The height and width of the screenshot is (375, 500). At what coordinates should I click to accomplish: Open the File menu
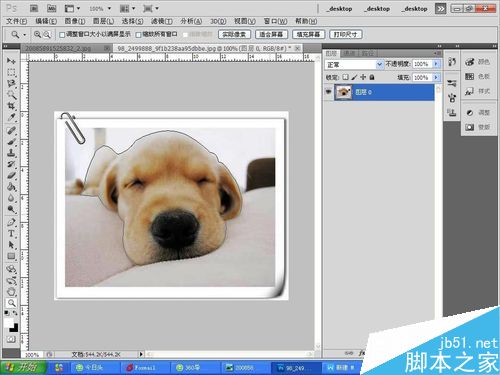click(16, 21)
